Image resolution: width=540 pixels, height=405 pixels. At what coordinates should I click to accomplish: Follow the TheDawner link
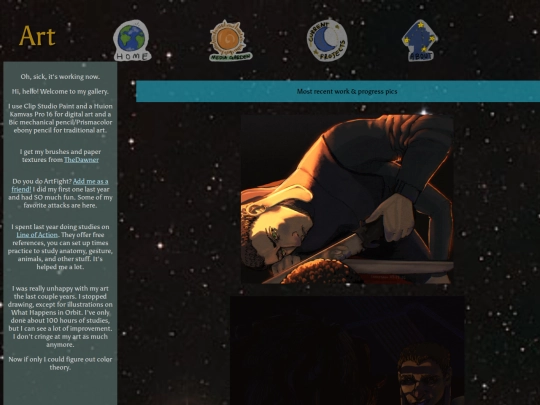coord(81,160)
